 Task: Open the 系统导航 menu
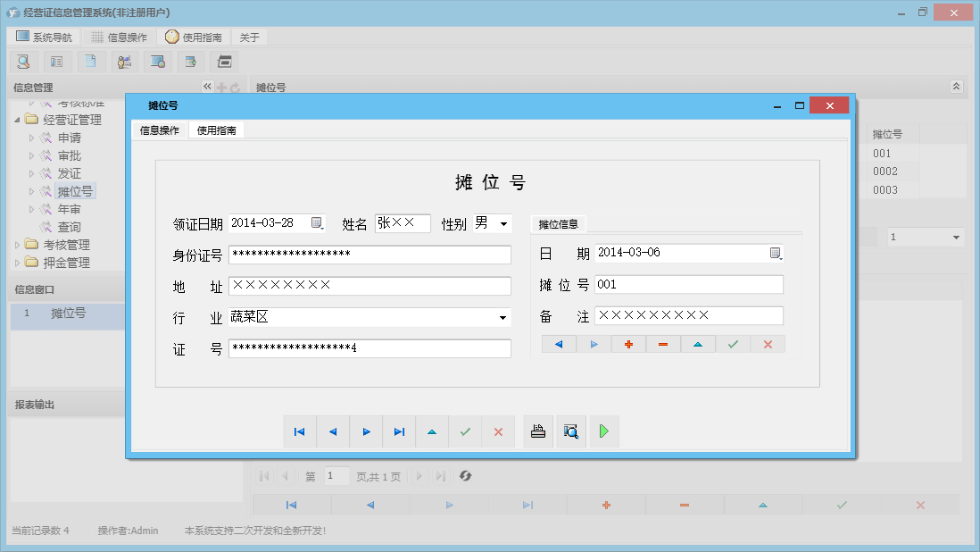click(x=45, y=38)
